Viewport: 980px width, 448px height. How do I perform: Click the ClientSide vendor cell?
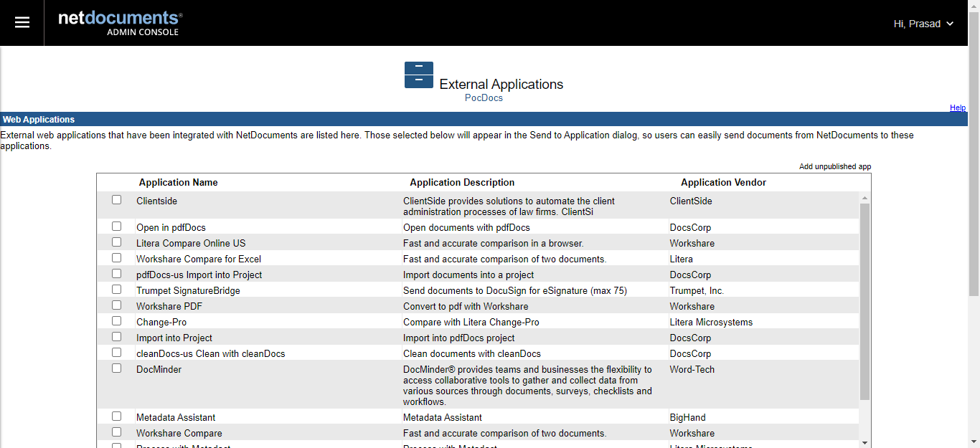[691, 201]
